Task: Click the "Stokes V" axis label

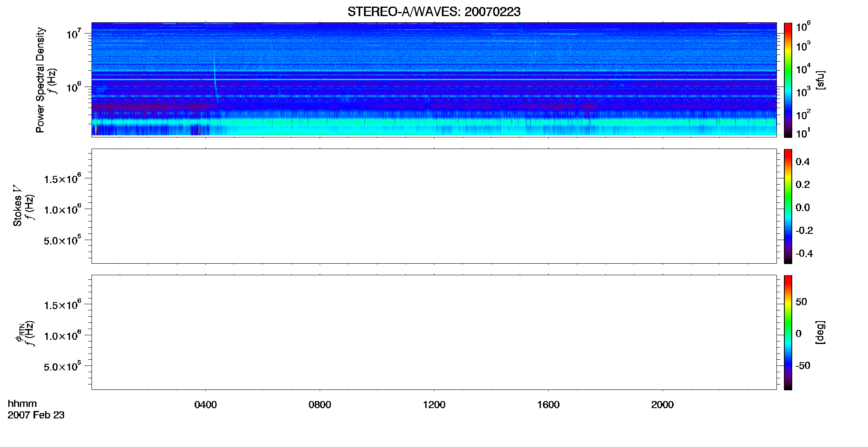Action: pyautogui.click(x=17, y=205)
